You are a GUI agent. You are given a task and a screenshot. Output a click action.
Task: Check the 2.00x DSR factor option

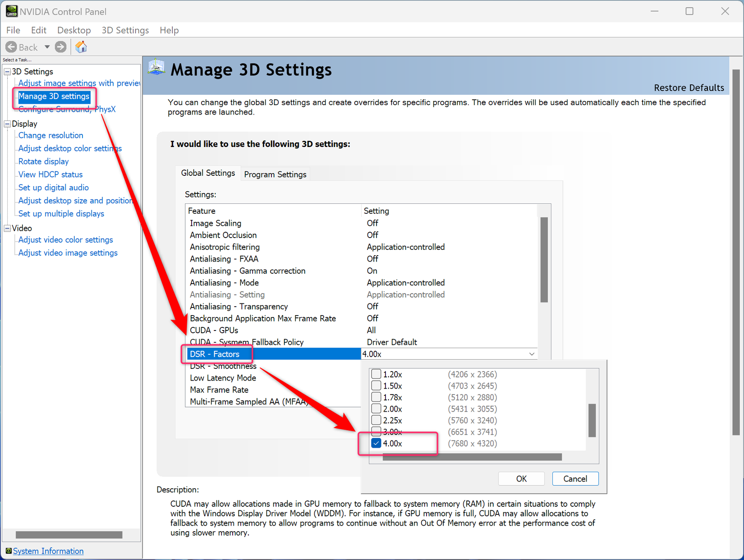point(376,409)
